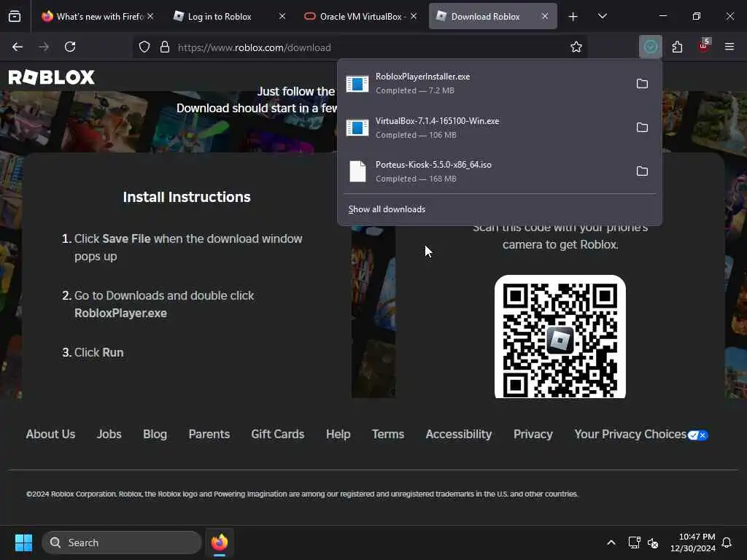
Task: Open the Terms footer link
Action: 388,435
